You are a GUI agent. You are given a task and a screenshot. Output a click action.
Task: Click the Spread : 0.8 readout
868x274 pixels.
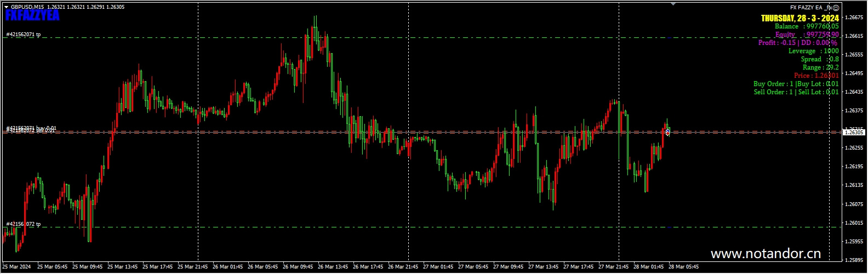(x=820, y=59)
